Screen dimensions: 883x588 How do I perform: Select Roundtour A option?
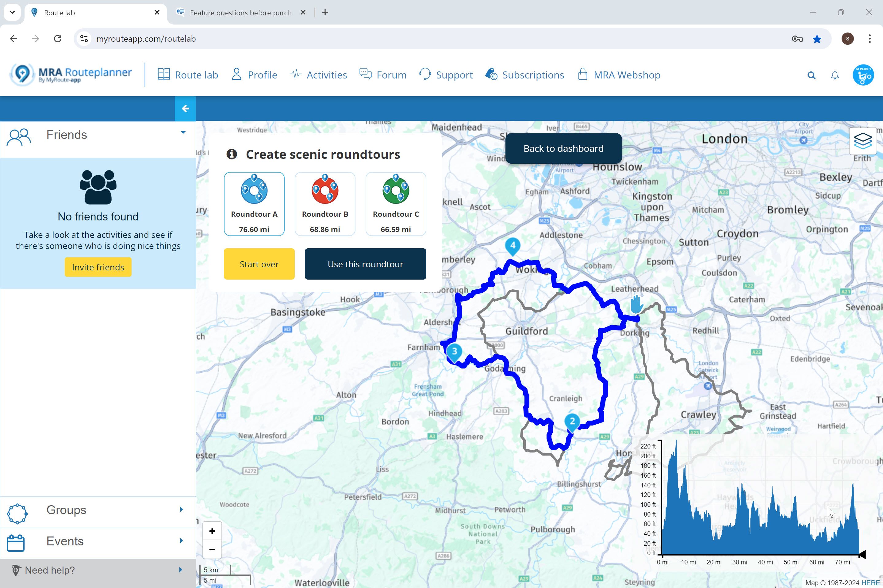[254, 204]
